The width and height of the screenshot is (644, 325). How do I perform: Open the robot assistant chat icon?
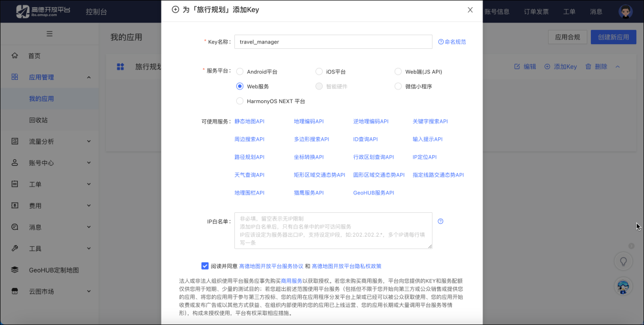point(624,287)
